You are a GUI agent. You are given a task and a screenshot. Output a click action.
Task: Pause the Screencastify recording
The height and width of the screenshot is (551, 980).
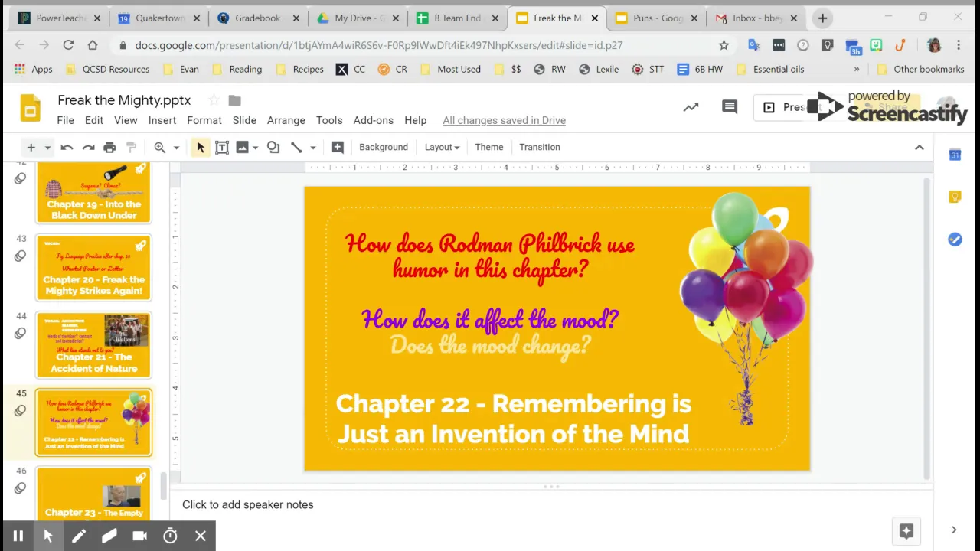[18, 536]
